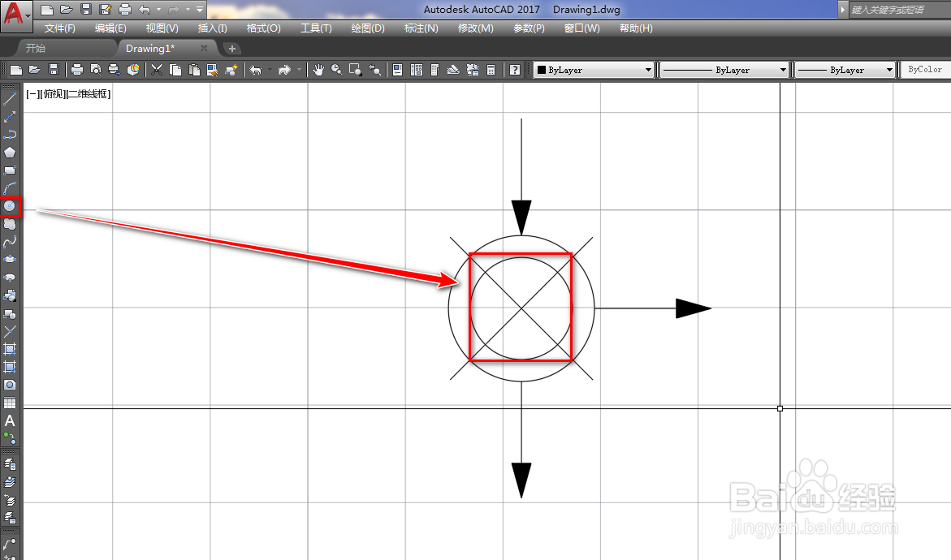This screenshot has height=560, width=951.
Task: Click the Copy icon in standard toolbar
Action: click(x=175, y=70)
